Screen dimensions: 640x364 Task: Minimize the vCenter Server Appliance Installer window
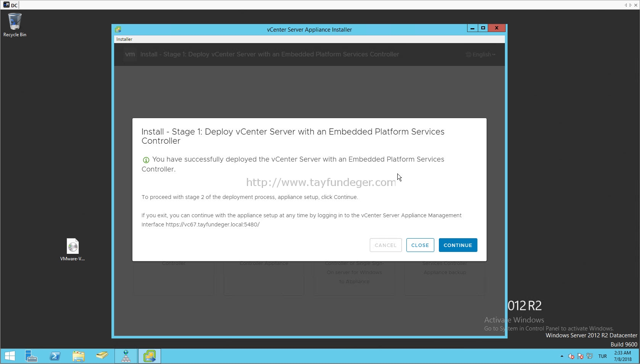[x=472, y=28]
